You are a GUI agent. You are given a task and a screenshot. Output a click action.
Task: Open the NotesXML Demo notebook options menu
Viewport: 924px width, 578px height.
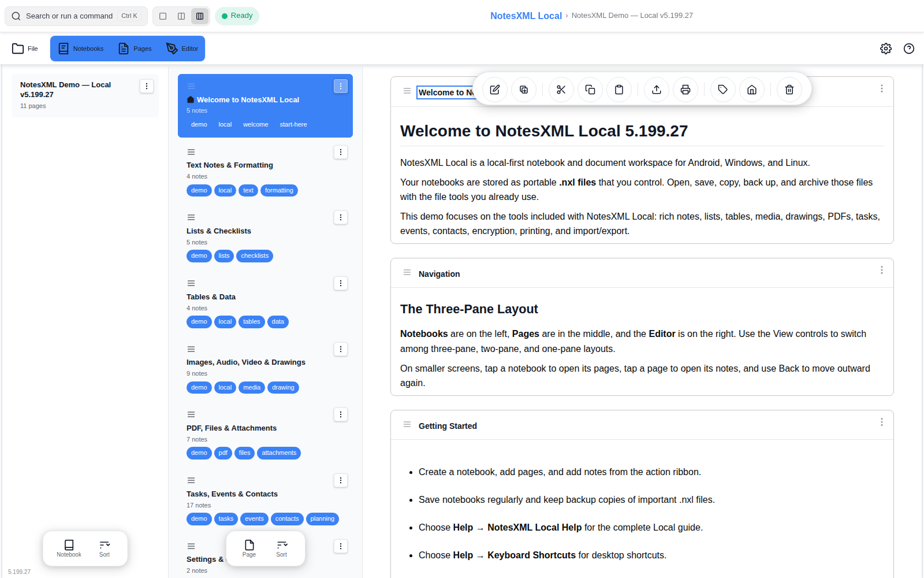[x=147, y=86]
